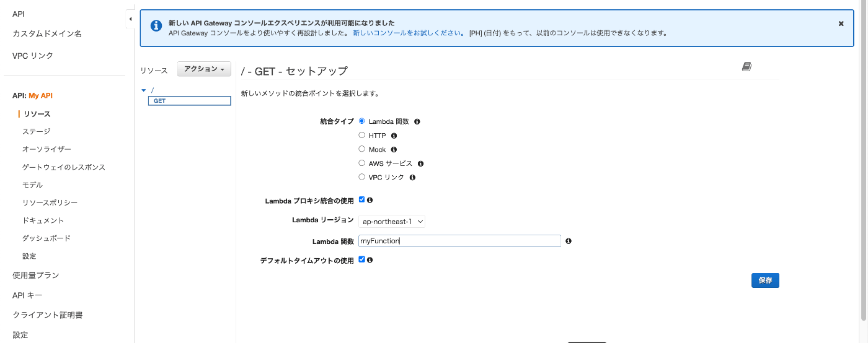Select the GET method in resource tree

pyautogui.click(x=189, y=101)
